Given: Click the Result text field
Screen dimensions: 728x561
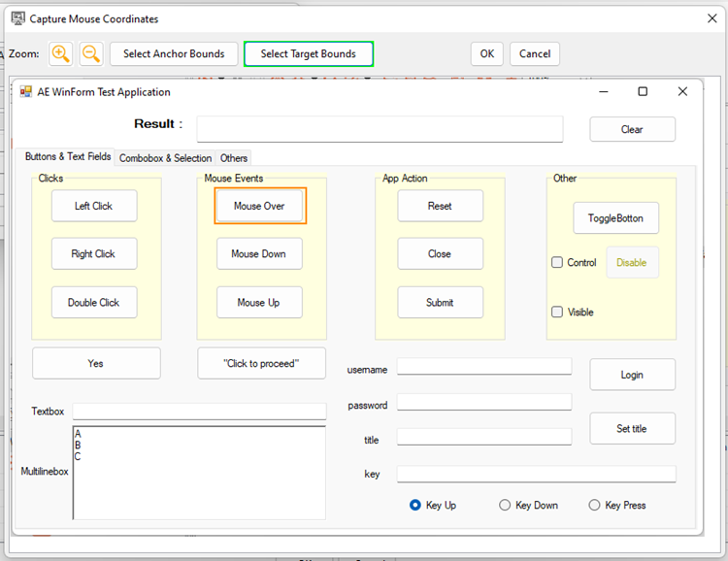Looking at the screenshot, I should coord(380,129).
